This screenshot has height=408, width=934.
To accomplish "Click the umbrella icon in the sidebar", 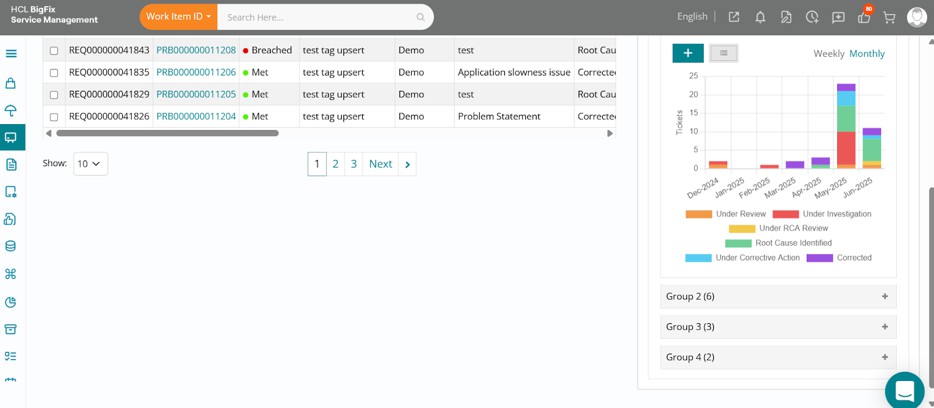I will (11, 110).
